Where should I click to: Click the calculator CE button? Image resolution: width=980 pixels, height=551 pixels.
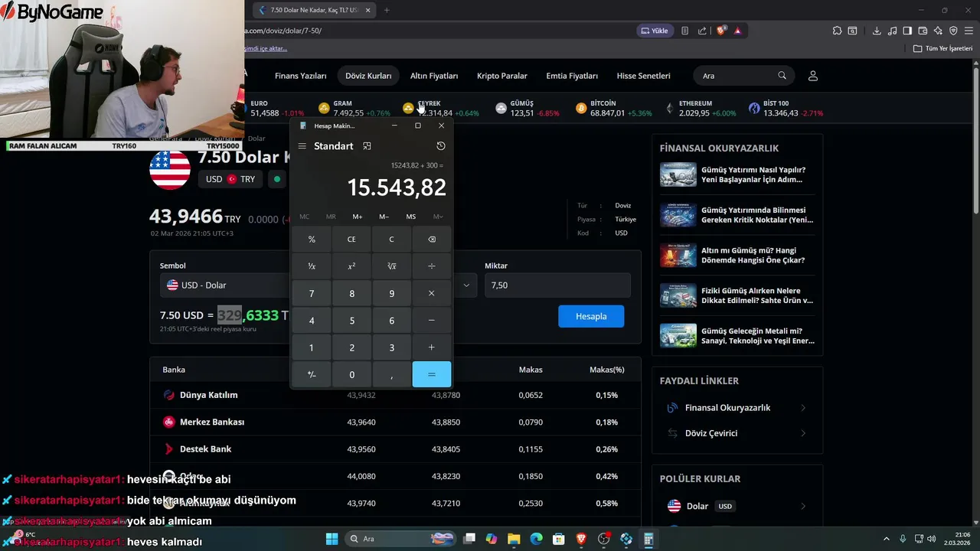point(351,240)
